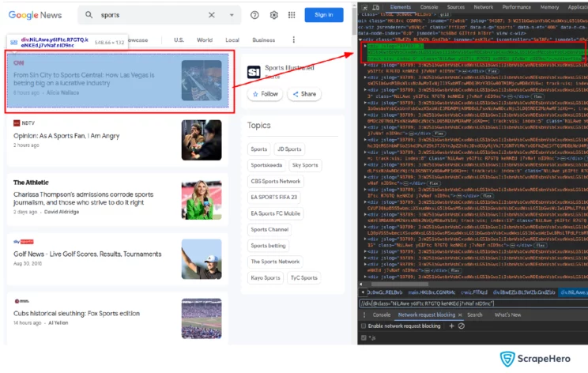Image resolution: width=588 pixels, height=373 pixels.
Task: Open NDTV opinion article As A Sports Fan
Action: 66,136
